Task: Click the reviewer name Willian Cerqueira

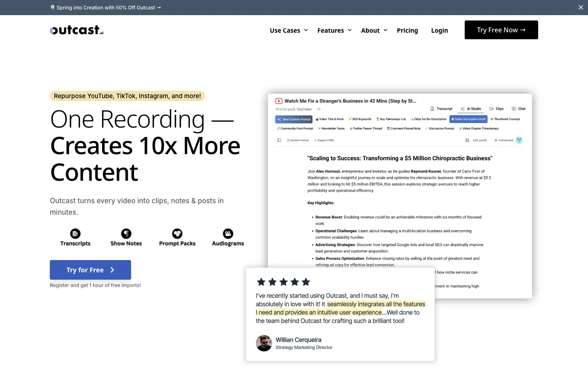Action: coord(298,340)
